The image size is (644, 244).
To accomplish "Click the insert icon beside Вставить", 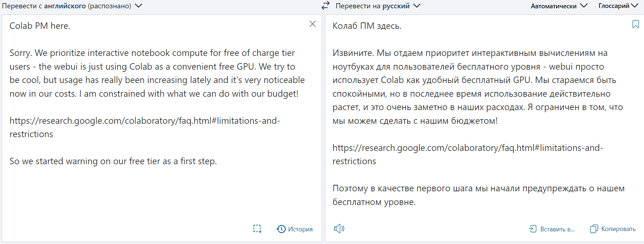I will tap(533, 228).
